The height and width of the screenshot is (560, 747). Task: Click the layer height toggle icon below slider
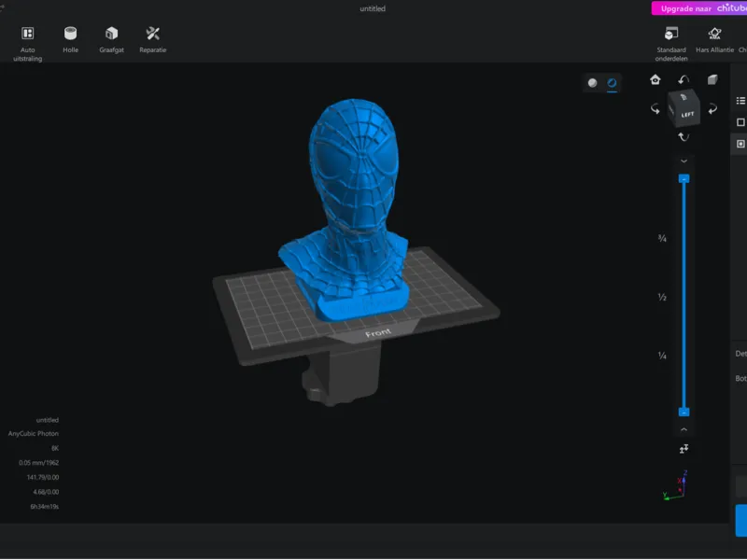pos(684,449)
